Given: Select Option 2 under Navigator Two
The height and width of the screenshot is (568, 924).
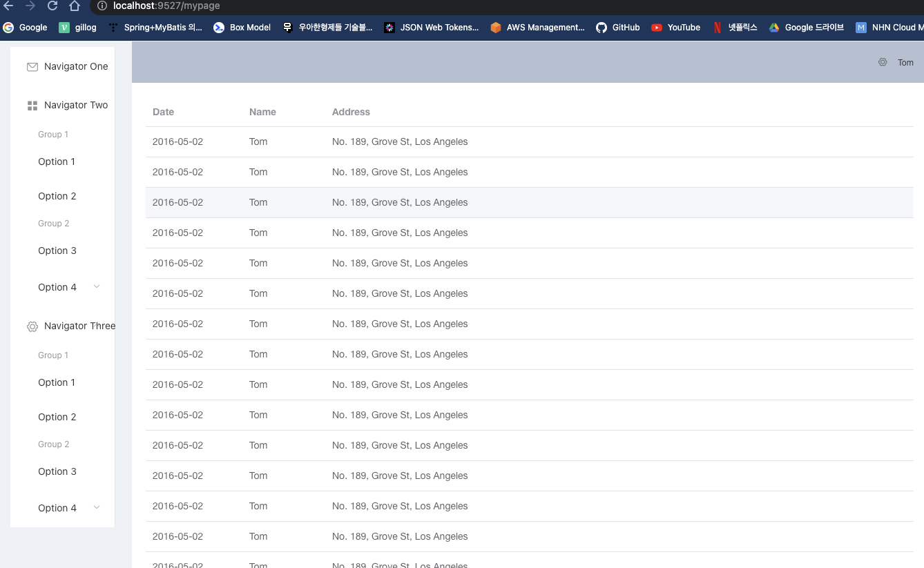Looking at the screenshot, I should click(63, 196).
